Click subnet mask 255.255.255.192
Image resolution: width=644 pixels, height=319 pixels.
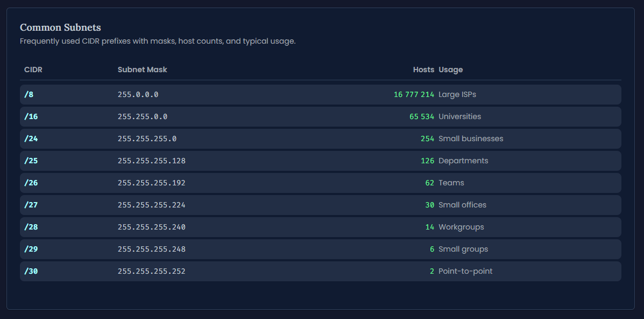pyautogui.click(x=151, y=183)
